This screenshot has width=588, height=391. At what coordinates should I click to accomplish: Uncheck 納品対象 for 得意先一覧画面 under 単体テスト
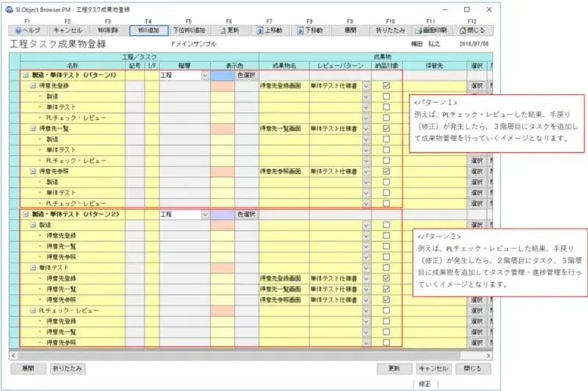click(x=386, y=289)
